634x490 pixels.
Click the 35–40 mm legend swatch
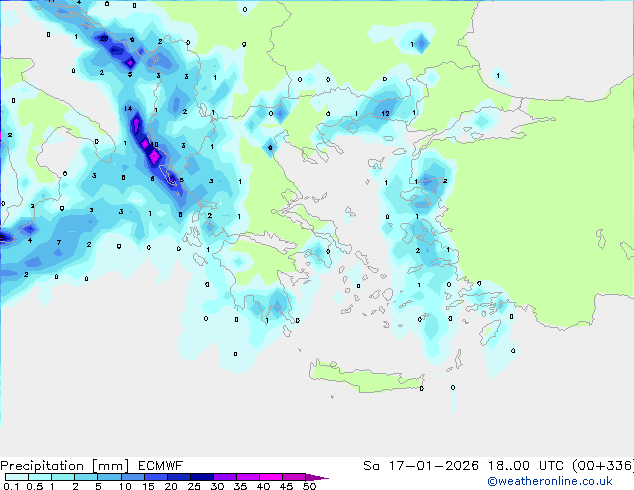(x=248, y=477)
